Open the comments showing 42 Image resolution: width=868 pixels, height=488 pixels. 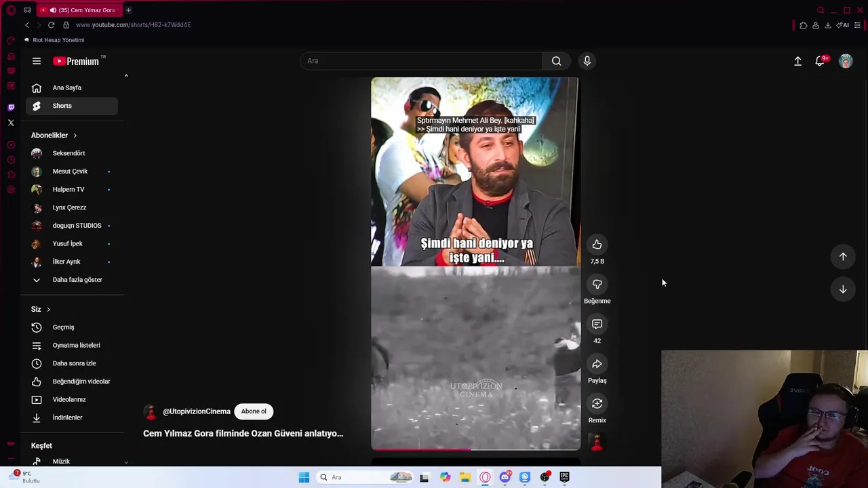pyautogui.click(x=597, y=324)
